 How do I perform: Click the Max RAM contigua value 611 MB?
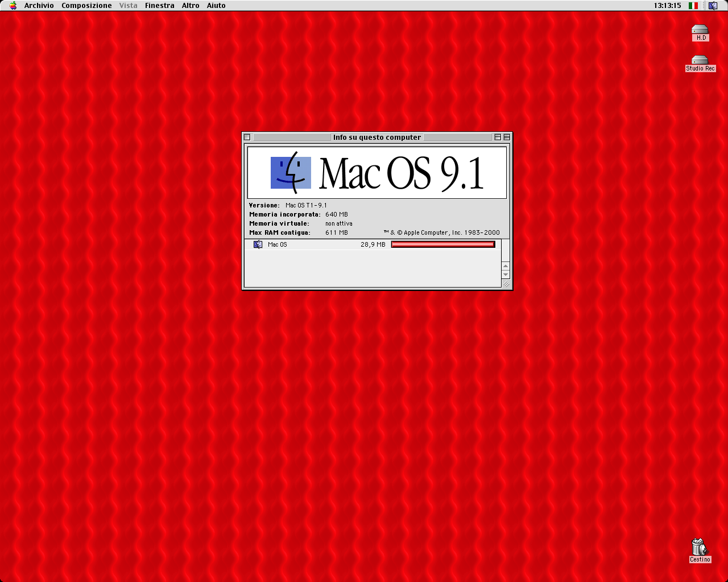[337, 232]
